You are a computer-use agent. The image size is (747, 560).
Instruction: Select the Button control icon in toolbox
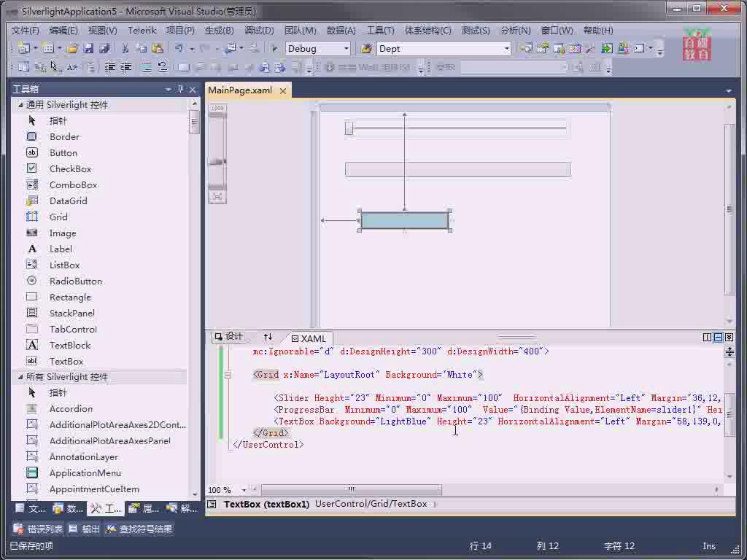[31, 152]
